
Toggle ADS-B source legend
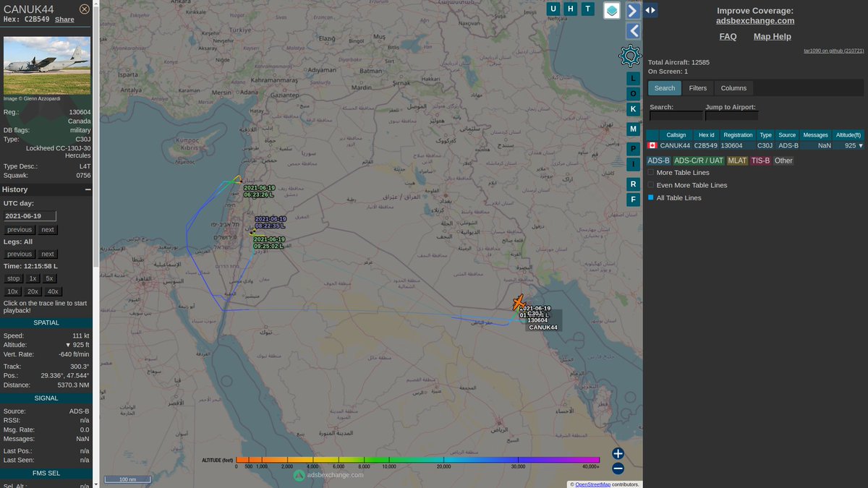click(658, 160)
